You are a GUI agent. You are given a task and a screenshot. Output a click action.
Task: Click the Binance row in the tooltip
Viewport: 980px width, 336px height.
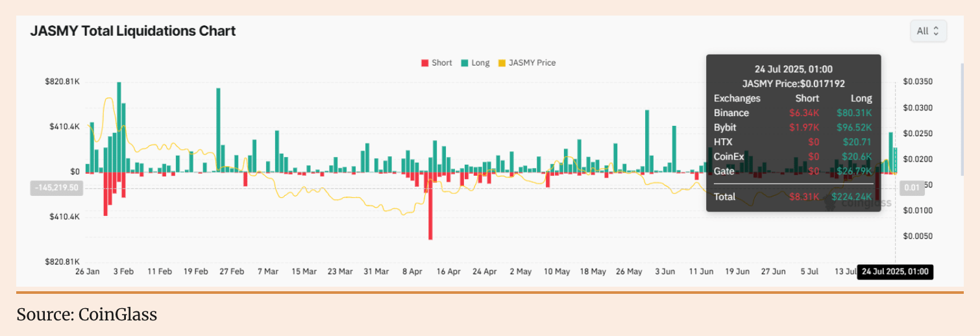tap(792, 113)
